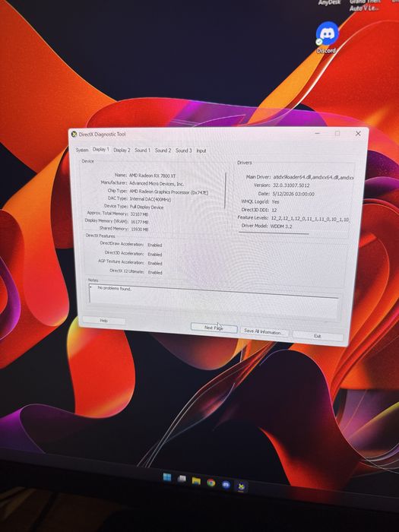
Task: Click the AGP Texture Acceleration 'Enabled' value
Action: coord(155,263)
